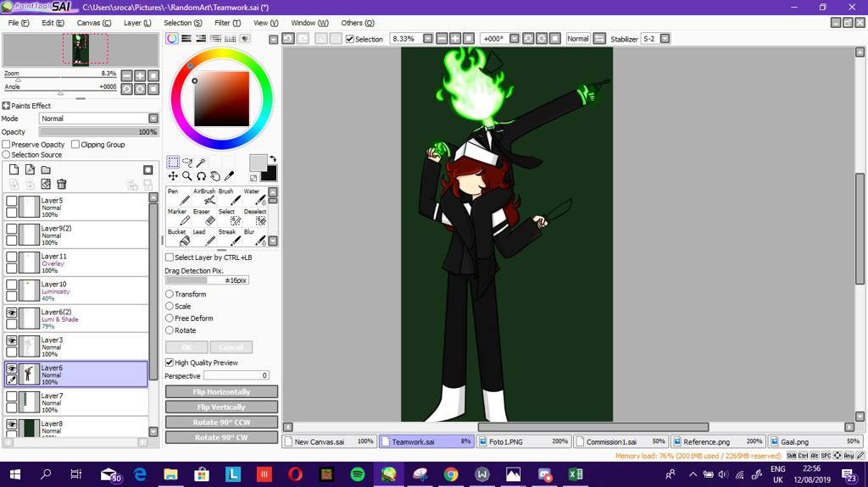Click the layer Opacity slider bar
This screenshot has height=487, width=868.
click(x=98, y=132)
